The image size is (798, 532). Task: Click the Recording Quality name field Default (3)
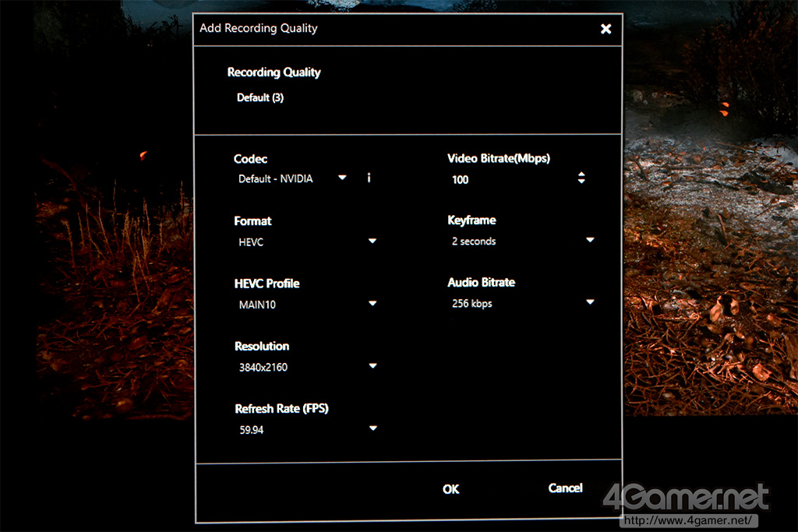pyautogui.click(x=260, y=97)
